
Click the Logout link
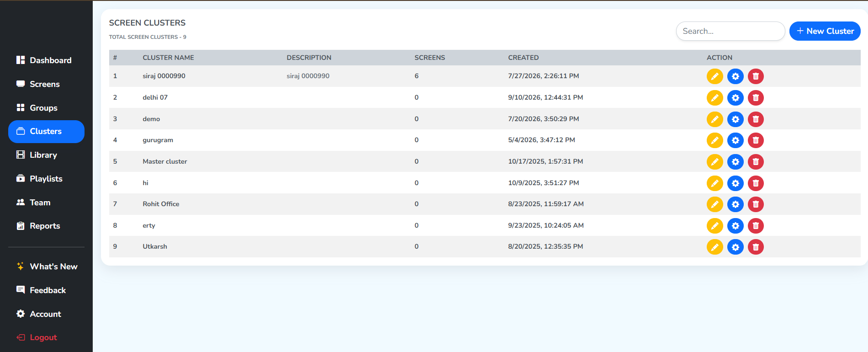coord(46,337)
